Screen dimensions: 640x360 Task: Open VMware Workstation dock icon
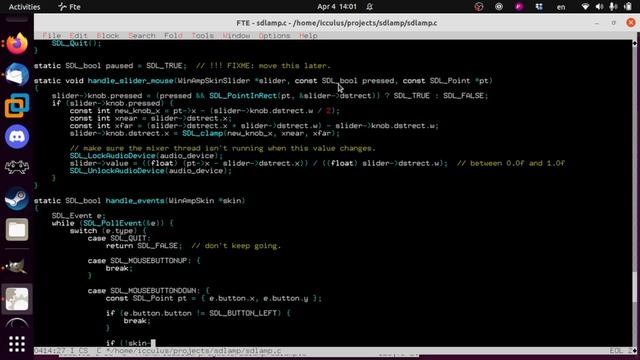17,106
